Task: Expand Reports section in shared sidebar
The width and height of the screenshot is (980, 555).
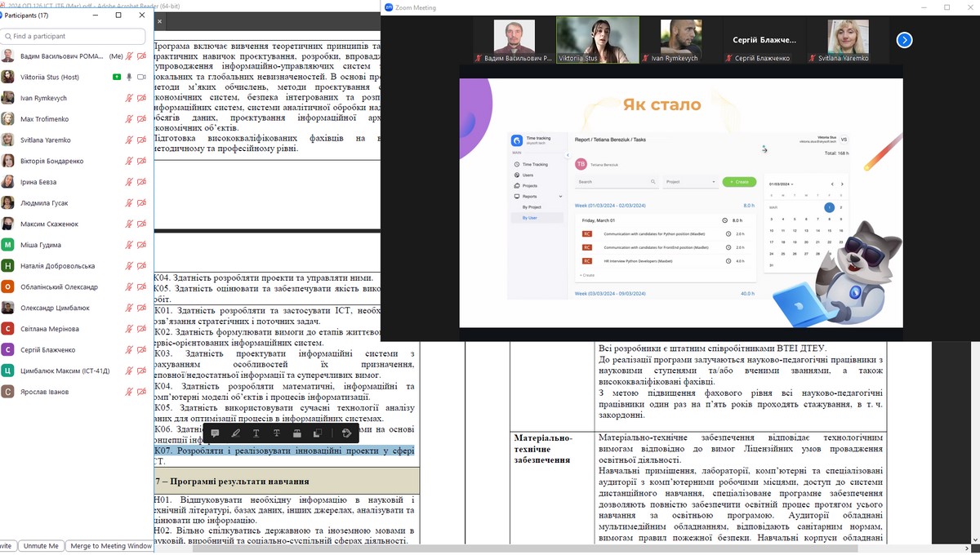Action: pyautogui.click(x=560, y=197)
